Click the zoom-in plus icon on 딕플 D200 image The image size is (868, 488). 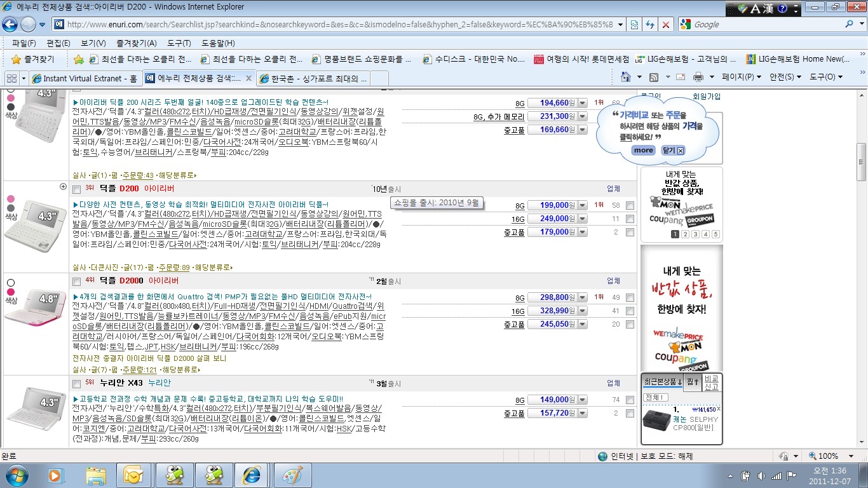[x=63, y=187]
